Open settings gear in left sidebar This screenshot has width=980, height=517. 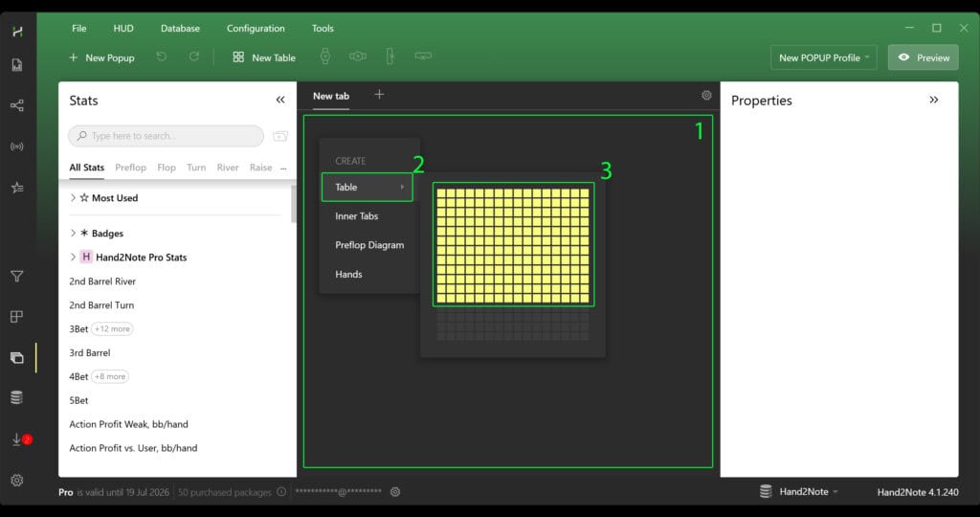tap(16, 480)
